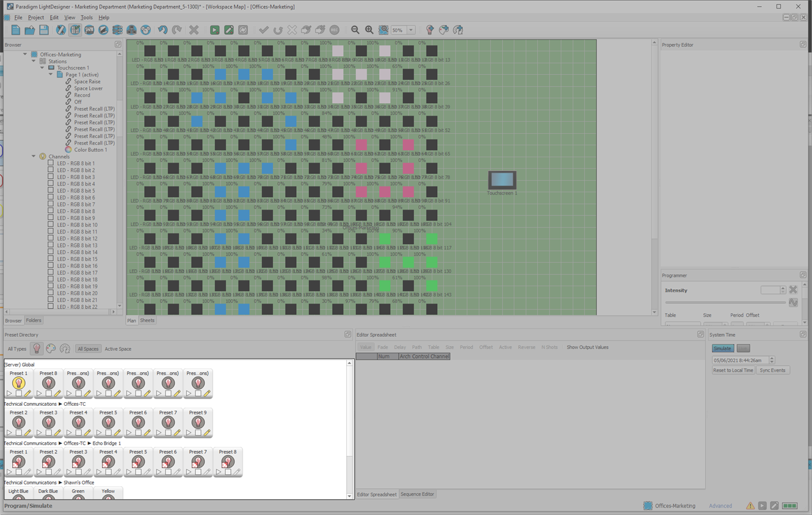
Task: Open the zoom percentage dropdown
Action: [x=411, y=30]
